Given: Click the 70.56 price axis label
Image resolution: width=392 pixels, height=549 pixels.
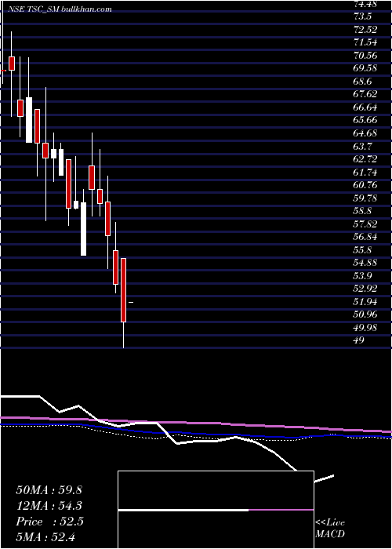Looking at the screenshot, I should [366, 56].
